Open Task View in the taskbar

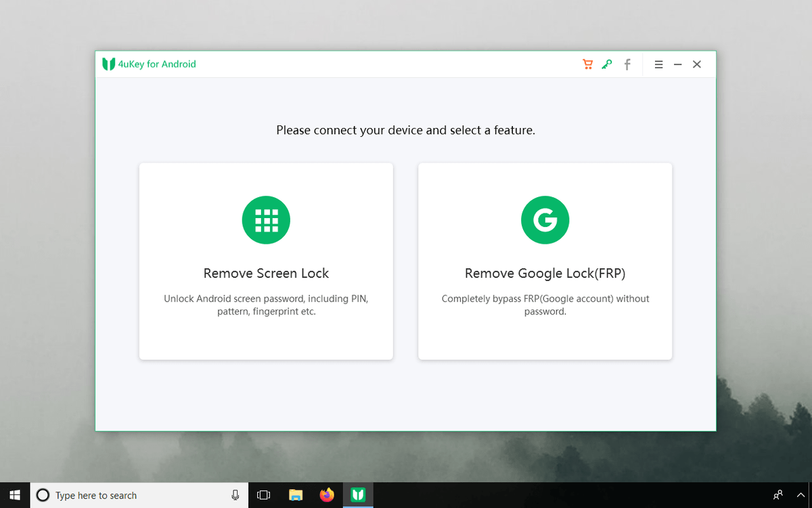pyautogui.click(x=263, y=494)
